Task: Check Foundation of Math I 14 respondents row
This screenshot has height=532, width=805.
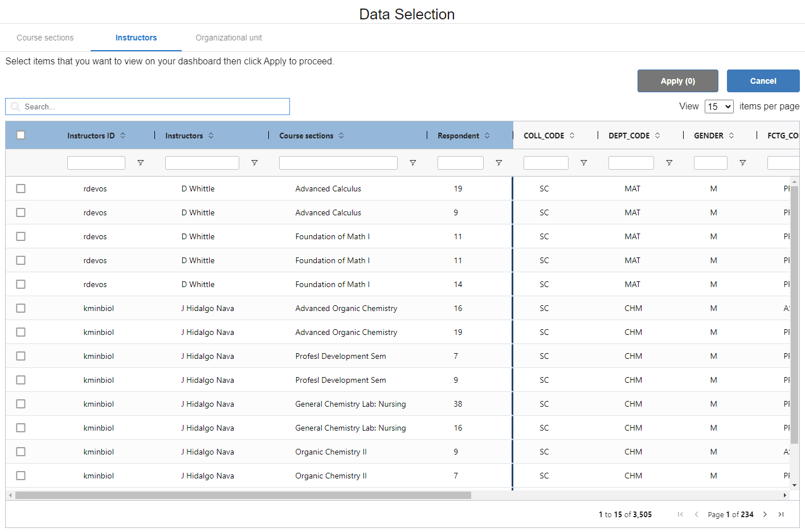Action: [21, 284]
